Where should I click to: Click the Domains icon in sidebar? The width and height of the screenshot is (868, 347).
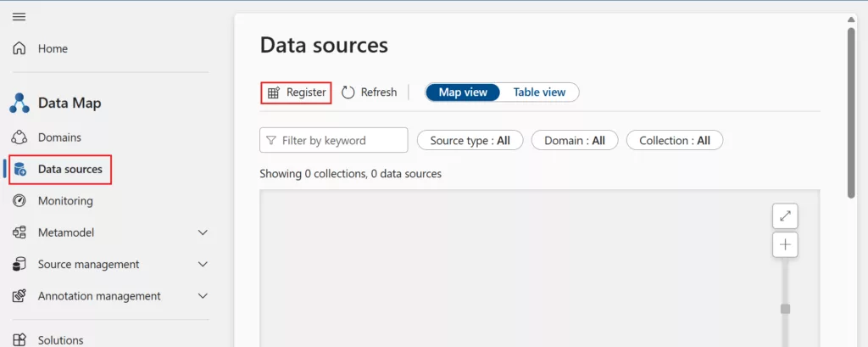point(19,137)
